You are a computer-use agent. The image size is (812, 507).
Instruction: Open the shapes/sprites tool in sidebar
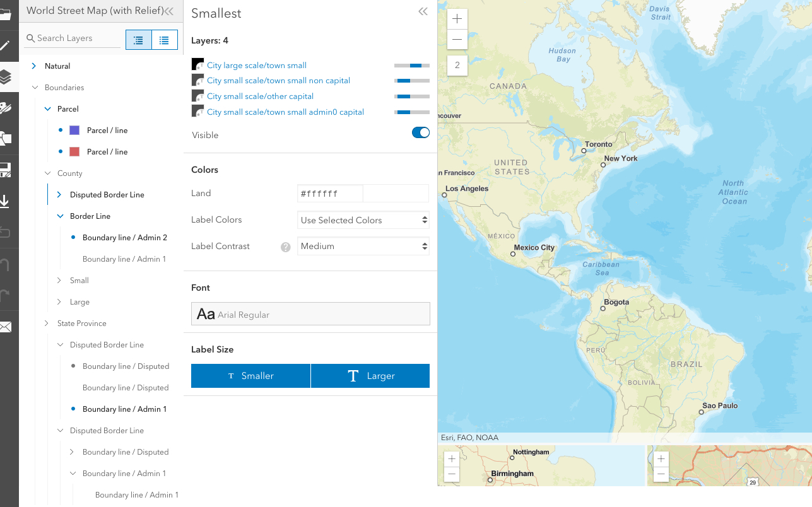click(x=5, y=139)
